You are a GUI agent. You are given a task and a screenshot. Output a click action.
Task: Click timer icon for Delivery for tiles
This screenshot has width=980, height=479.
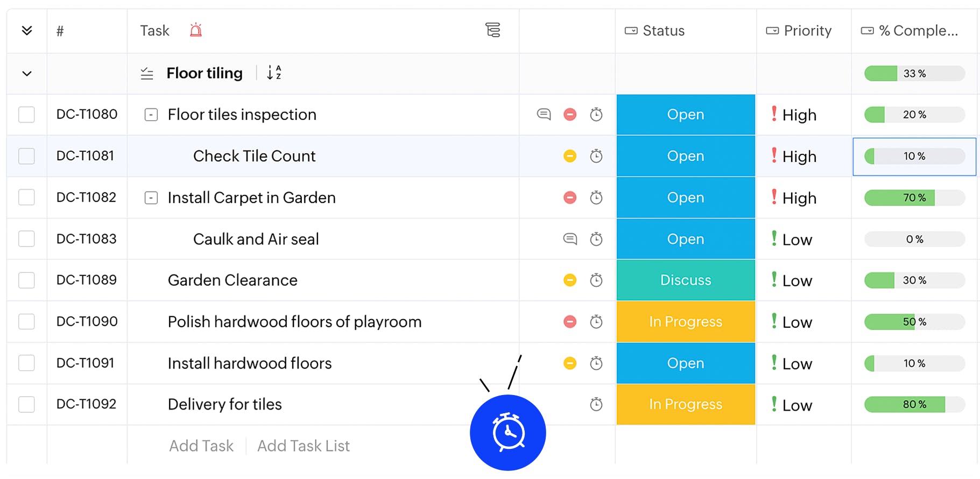(596, 404)
